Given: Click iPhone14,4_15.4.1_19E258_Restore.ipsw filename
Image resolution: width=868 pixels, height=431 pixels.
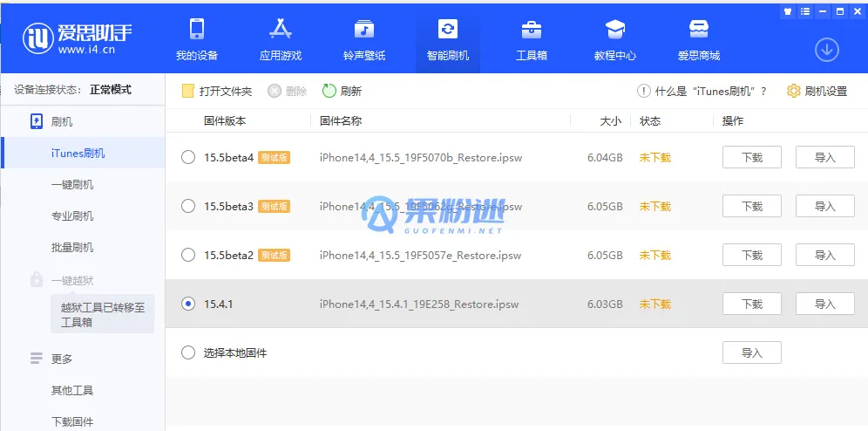Looking at the screenshot, I should coord(419,304).
